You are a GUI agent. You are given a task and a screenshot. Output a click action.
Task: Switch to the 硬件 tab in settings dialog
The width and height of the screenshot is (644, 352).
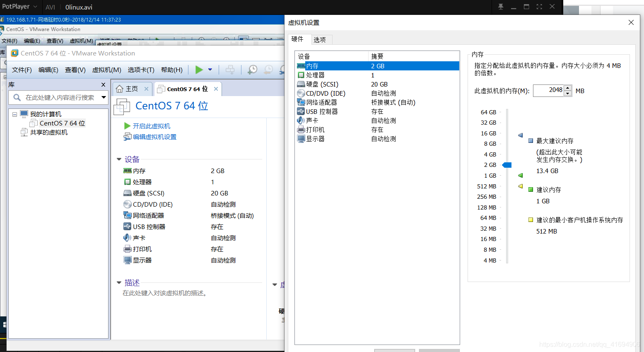297,39
